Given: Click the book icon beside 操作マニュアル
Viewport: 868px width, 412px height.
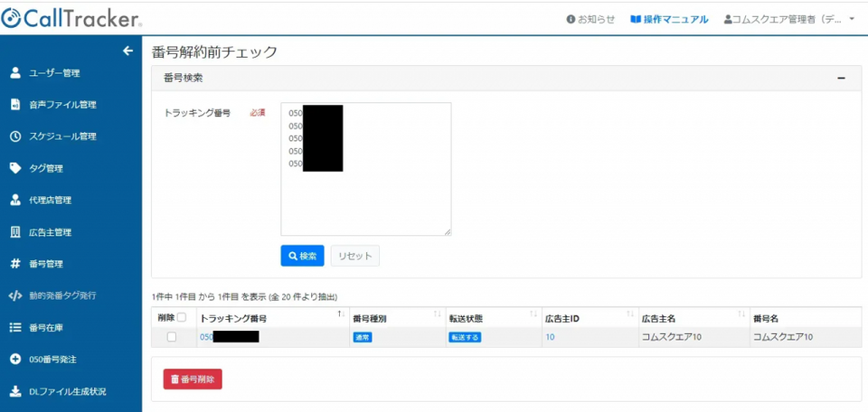Looking at the screenshot, I should [635, 19].
